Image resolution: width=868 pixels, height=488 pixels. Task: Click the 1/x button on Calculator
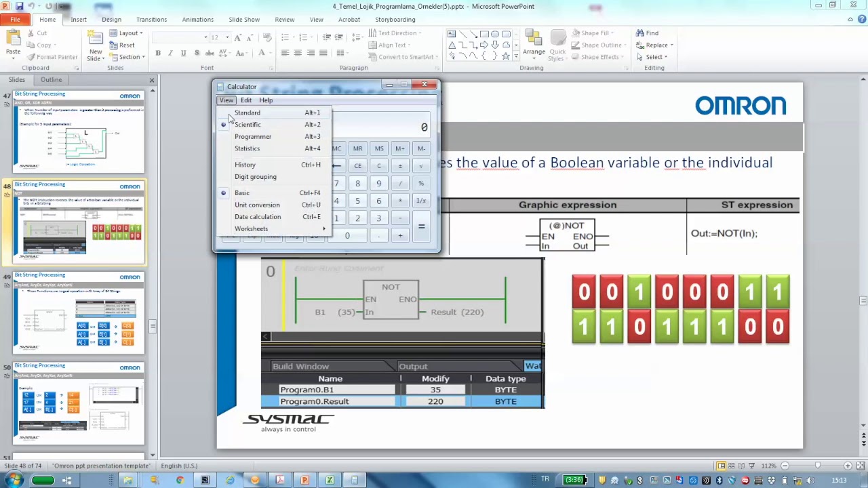click(421, 201)
